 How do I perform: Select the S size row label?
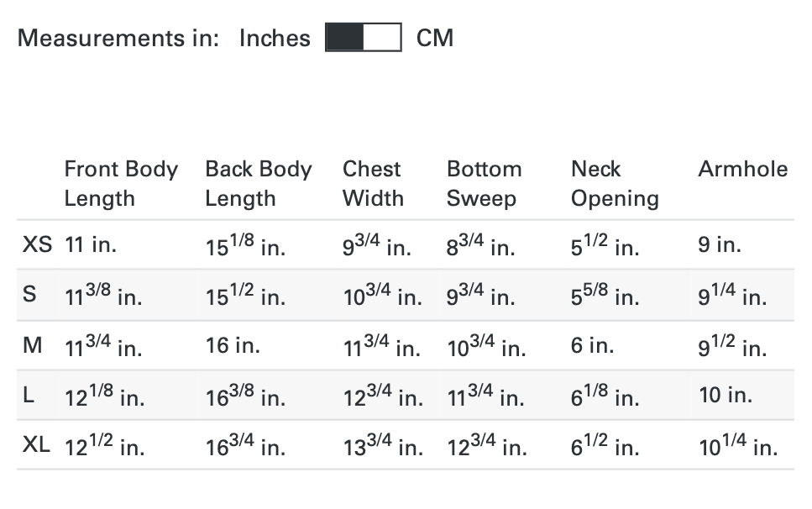pos(30,295)
